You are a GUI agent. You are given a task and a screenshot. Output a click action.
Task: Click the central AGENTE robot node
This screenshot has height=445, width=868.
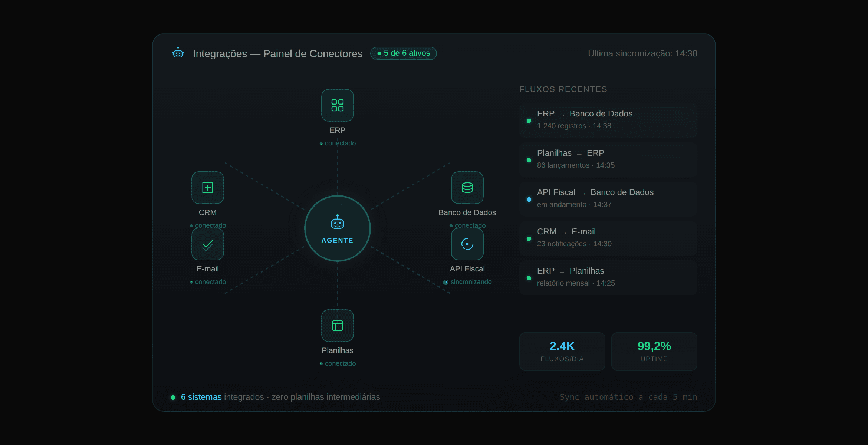[337, 228]
